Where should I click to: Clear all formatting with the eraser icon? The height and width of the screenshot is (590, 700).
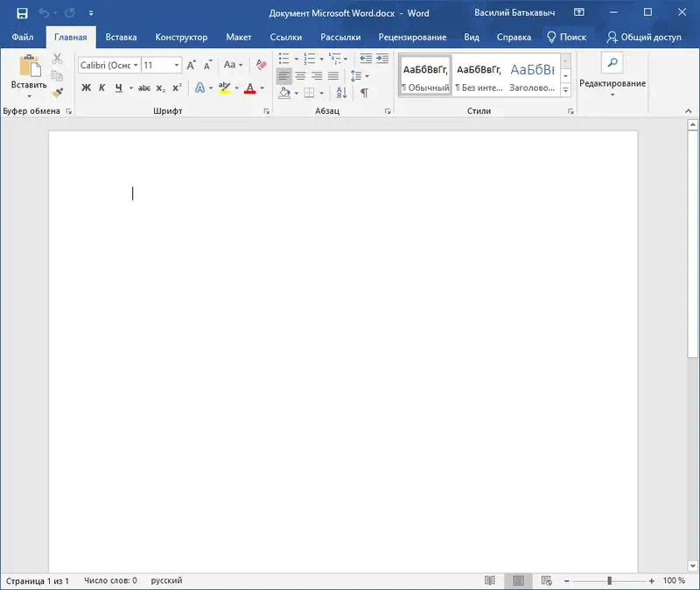tap(261, 65)
